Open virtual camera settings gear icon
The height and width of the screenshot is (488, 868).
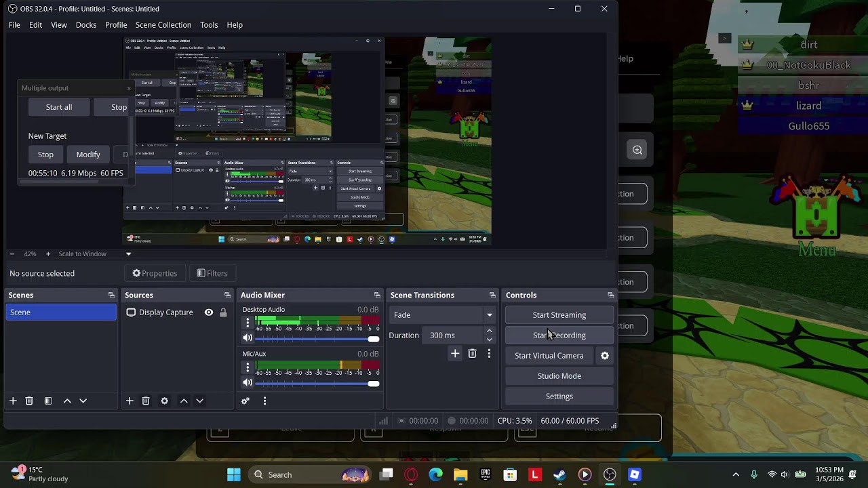click(x=605, y=355)
